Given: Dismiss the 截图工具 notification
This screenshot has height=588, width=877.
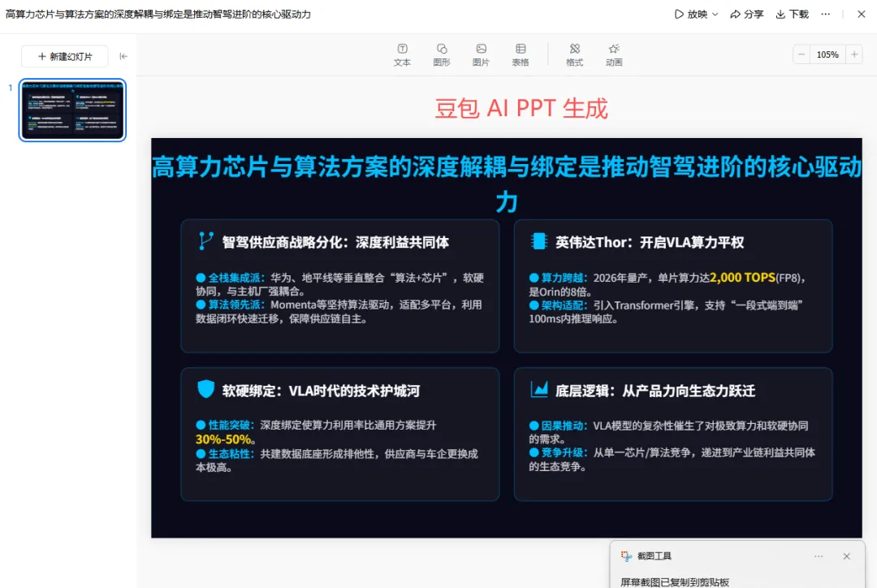Looking at the screenshot, I should pyautogui.click(x=846, y=556).
